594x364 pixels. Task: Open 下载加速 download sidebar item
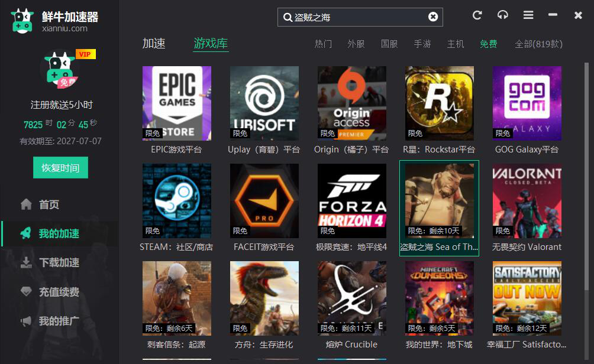coord(50,262)
